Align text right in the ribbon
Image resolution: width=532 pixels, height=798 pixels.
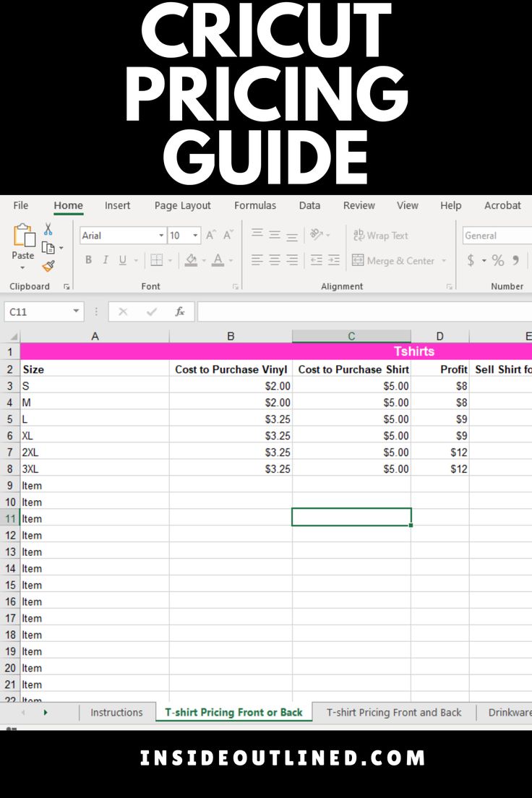click(292, 260)
